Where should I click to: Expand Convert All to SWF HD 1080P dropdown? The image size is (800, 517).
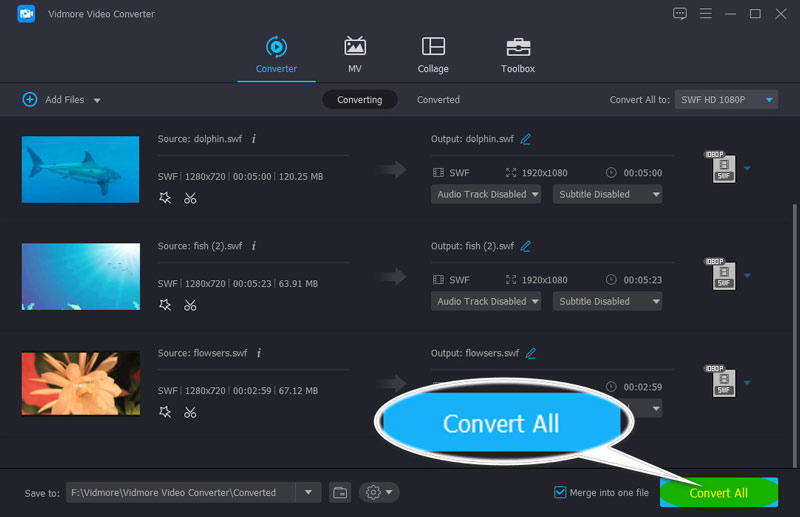(x=727, y=100)
